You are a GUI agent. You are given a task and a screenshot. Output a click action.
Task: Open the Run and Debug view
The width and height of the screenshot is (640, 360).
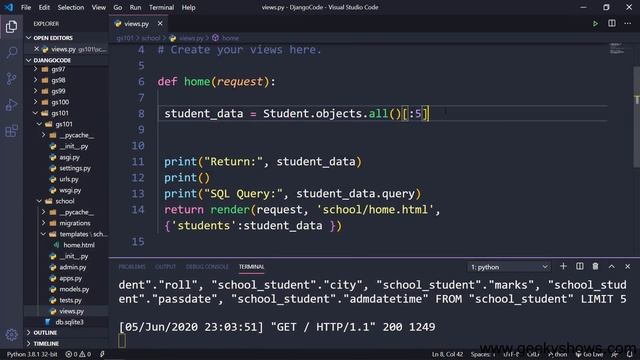click(11, 105)
